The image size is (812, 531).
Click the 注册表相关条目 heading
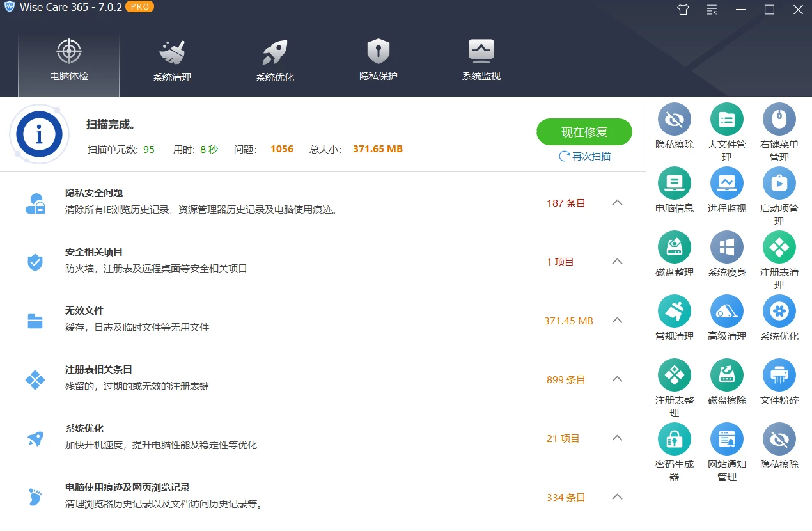(98, 369)
